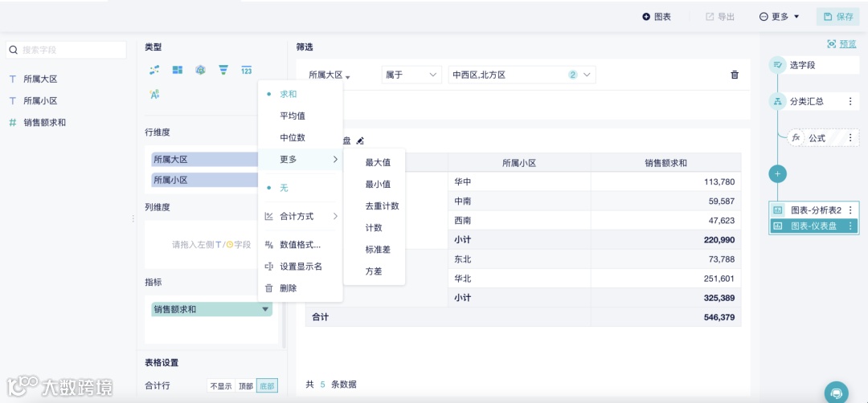Choose 方差 in the submenu

tap(375, 271)
